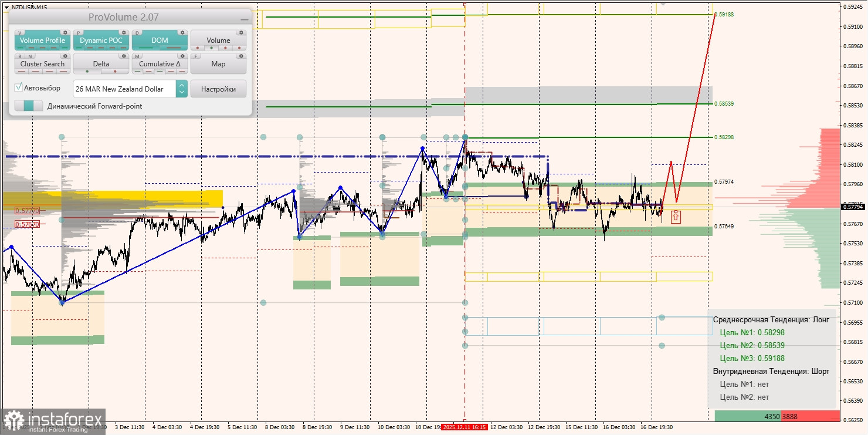Image resolution: width=868 pixels, height=435 pixels.
Task: Click the up chevron on contract selector
Action: pos(182,86)
